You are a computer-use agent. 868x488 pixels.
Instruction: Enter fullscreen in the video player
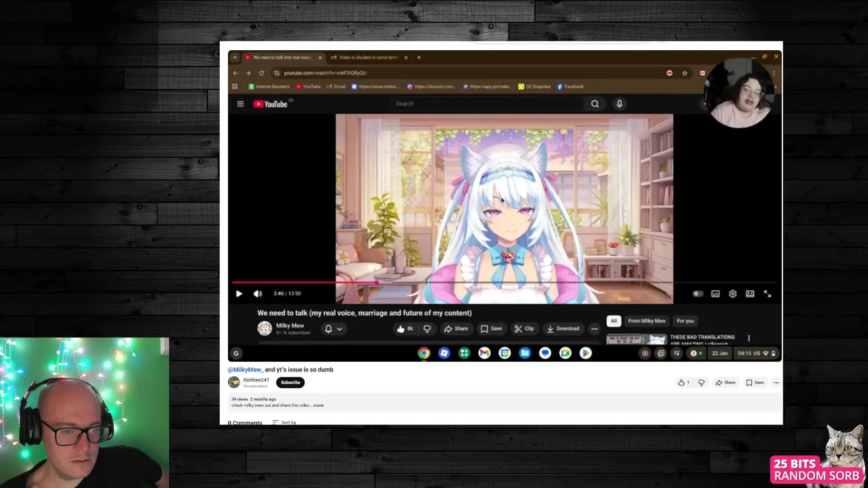(768, 293)
